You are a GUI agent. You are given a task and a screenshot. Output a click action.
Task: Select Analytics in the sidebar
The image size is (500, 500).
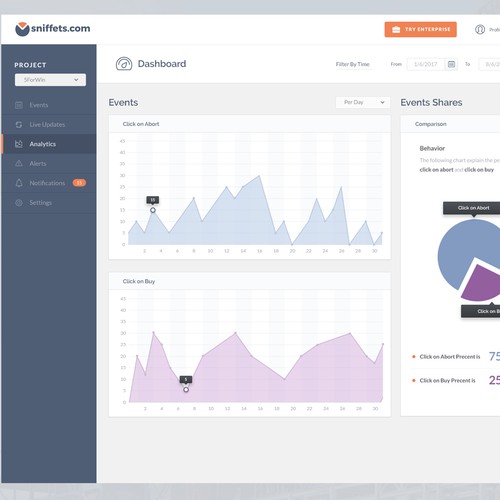(49, 144)
